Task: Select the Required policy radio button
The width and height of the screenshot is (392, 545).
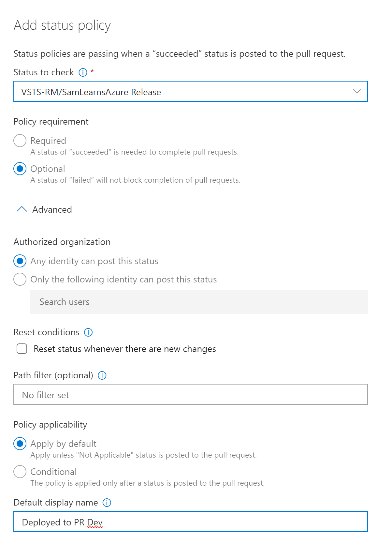Action: click(20, 141)
